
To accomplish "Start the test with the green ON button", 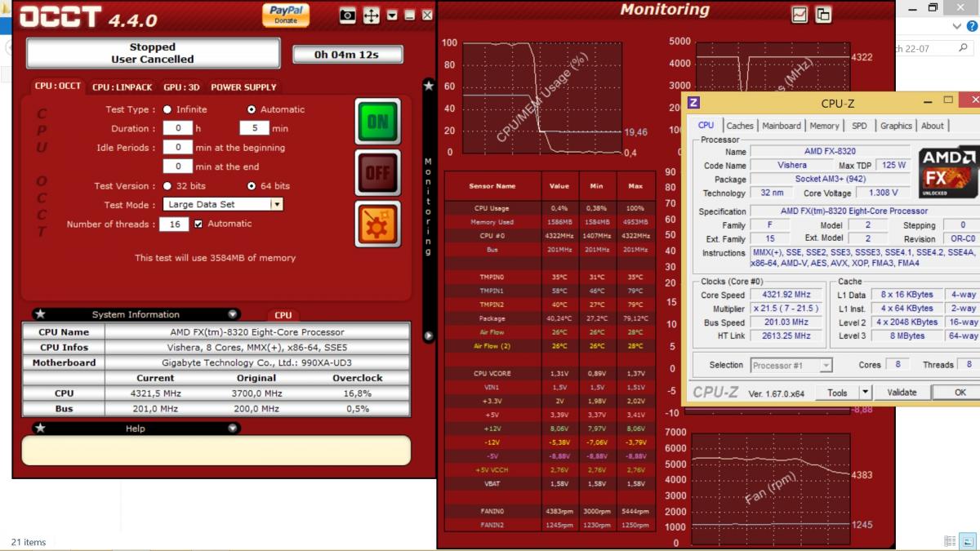I will tap(378, 122).
